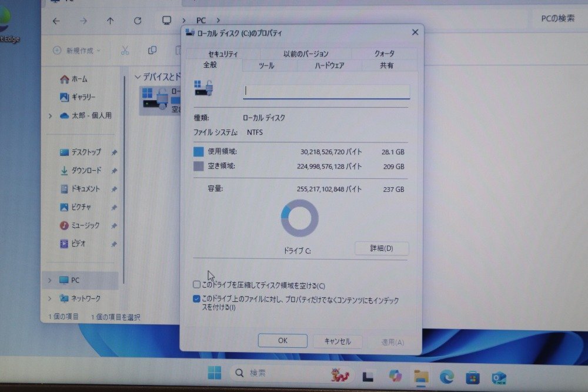This screenshot has height=392, width=588.
Task: Expand the PC tree item in sidebar
Action: click(x=49, y=280)
